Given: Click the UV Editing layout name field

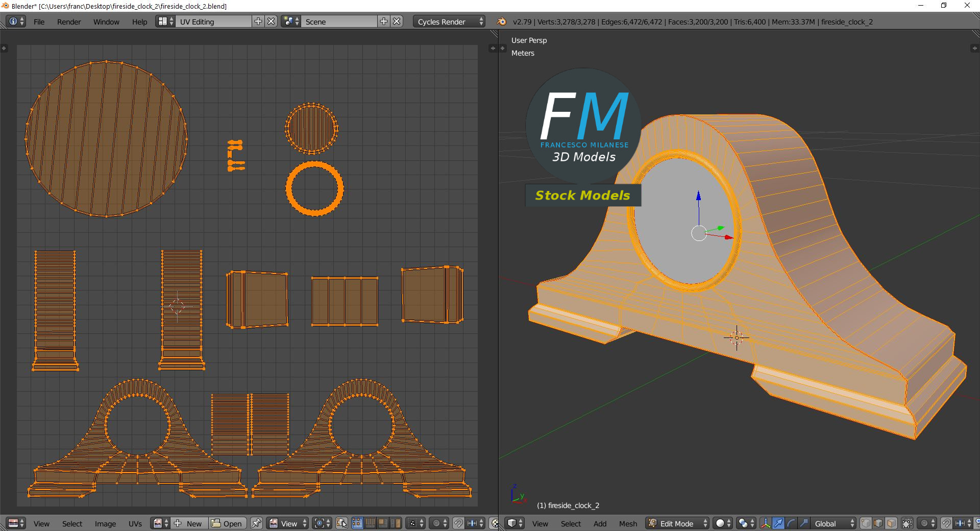Looking at the screenshot, I should pos(213,21).
